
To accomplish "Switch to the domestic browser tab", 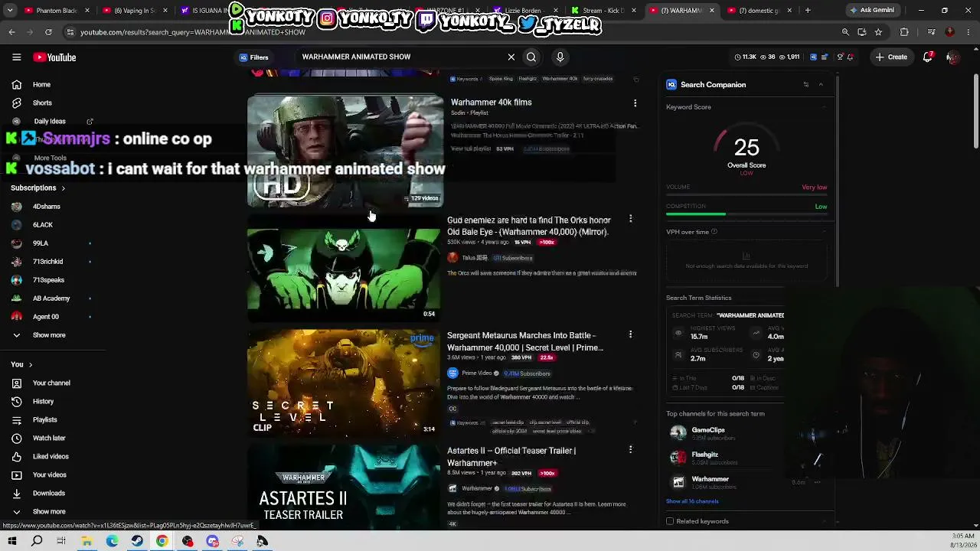I will (762, 11).
